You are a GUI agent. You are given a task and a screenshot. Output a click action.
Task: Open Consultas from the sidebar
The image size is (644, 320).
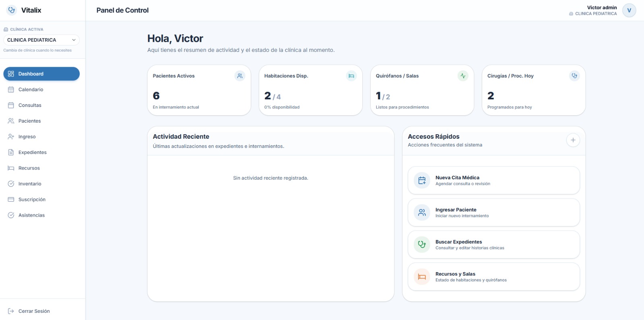[41, 105]
